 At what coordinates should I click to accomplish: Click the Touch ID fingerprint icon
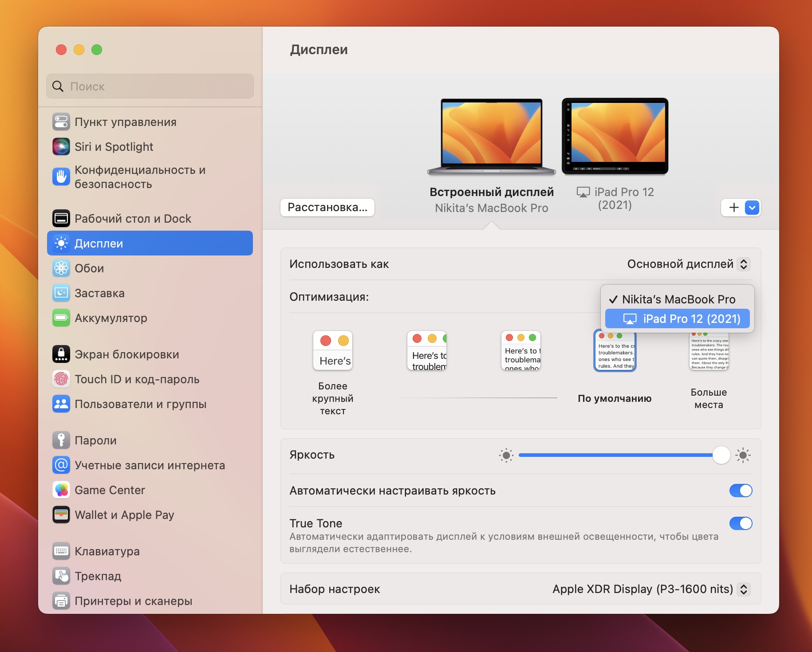click(61, 379)
